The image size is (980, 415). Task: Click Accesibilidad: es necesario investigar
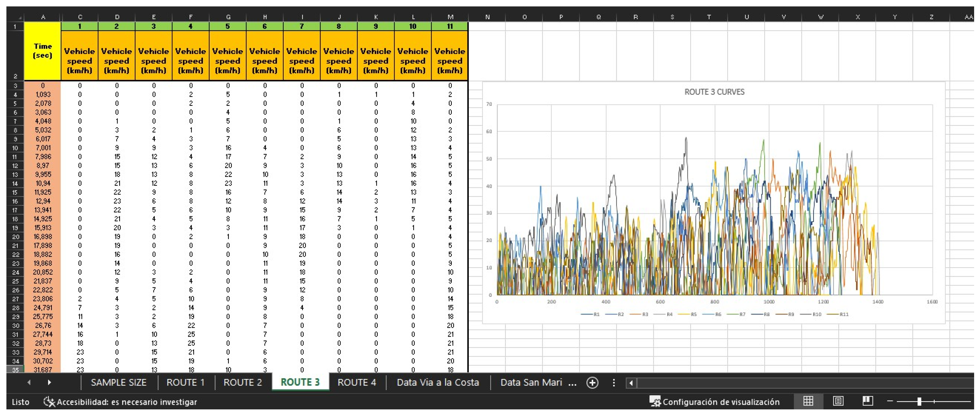tap(127, 402)
